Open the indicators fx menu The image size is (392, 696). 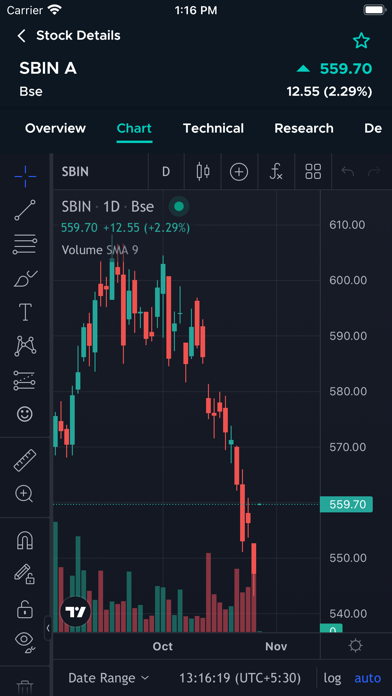(276, 172)
